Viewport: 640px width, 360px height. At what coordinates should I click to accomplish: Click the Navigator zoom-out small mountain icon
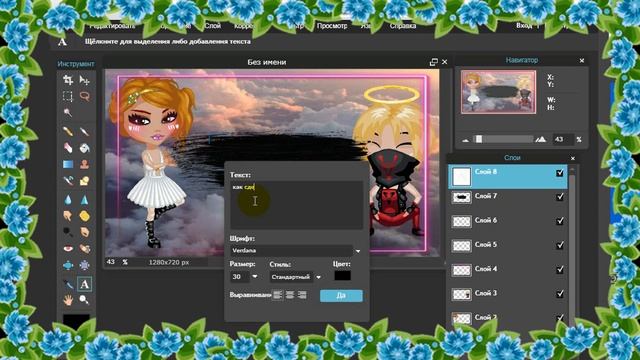tap(465, 140)
